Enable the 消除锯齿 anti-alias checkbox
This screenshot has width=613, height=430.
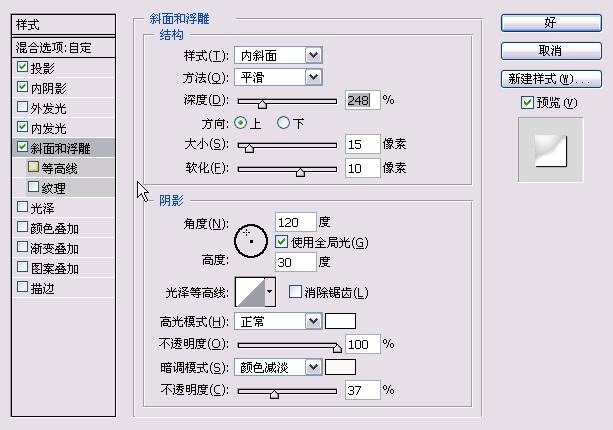(295, 292)
